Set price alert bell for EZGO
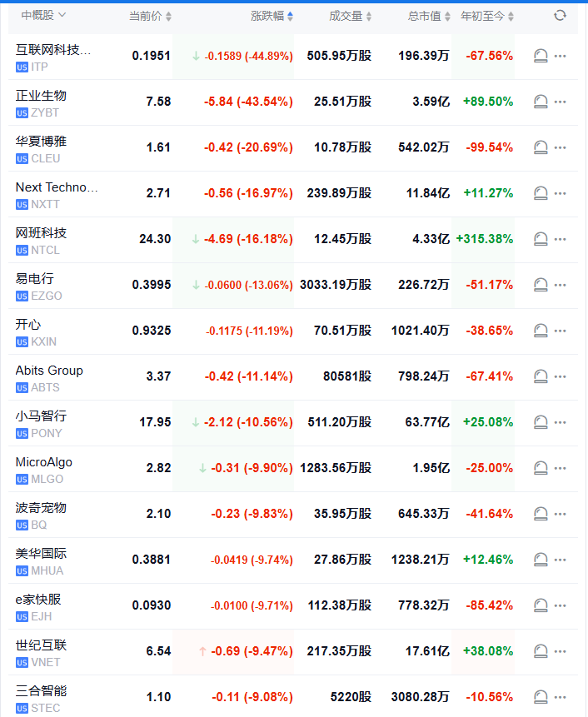 (541, 285)
